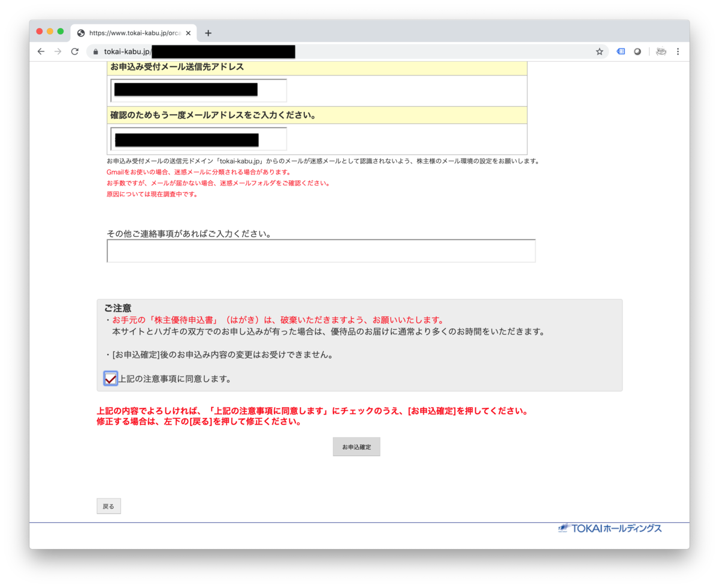Close the tokai-kabu.jp tab
The image size is (719, 588).
(x=189, y=33)
